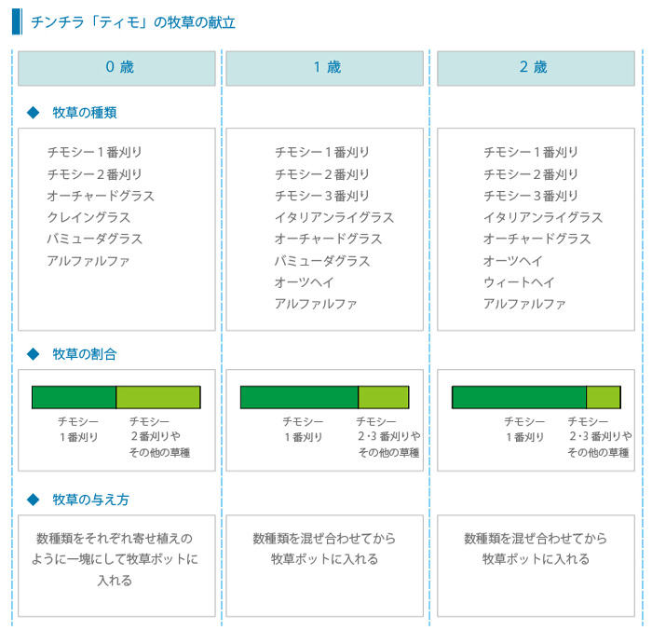Click オーツヘイ in the 2歳 list
The width and height of the screenshot is (652, 644).
pos(512,260)
